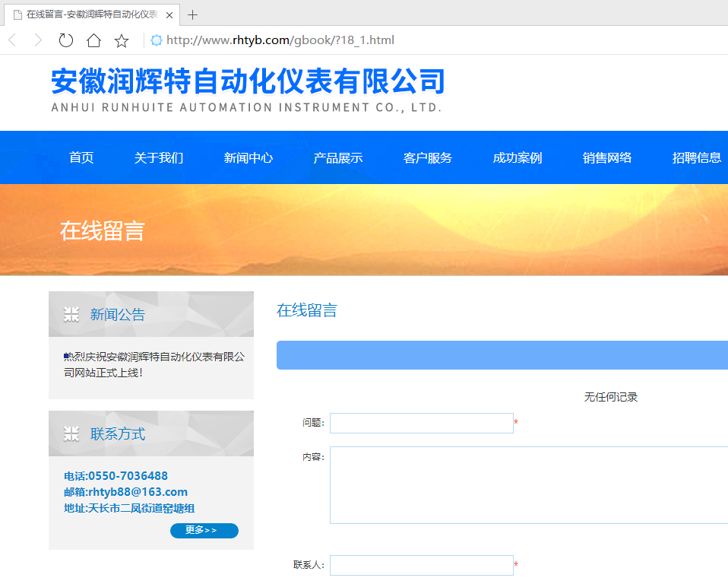This screenshot has width=728, height=581.
Task: Focus the 内容 text area
Action: click(x=528, y=484)
